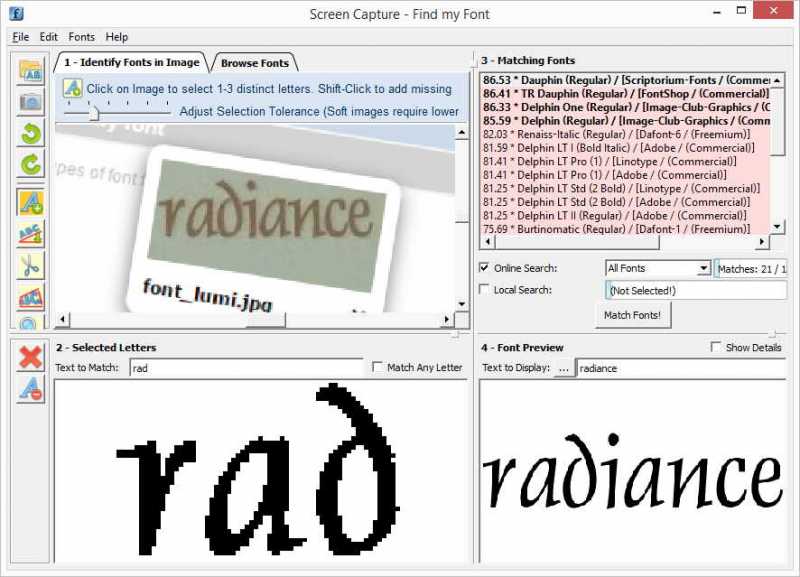Image resolution: width=800 pixels, height=577 pixels.
Task: Select the Burtinomatic (Regular) match
Action: (x=626, y=229)
